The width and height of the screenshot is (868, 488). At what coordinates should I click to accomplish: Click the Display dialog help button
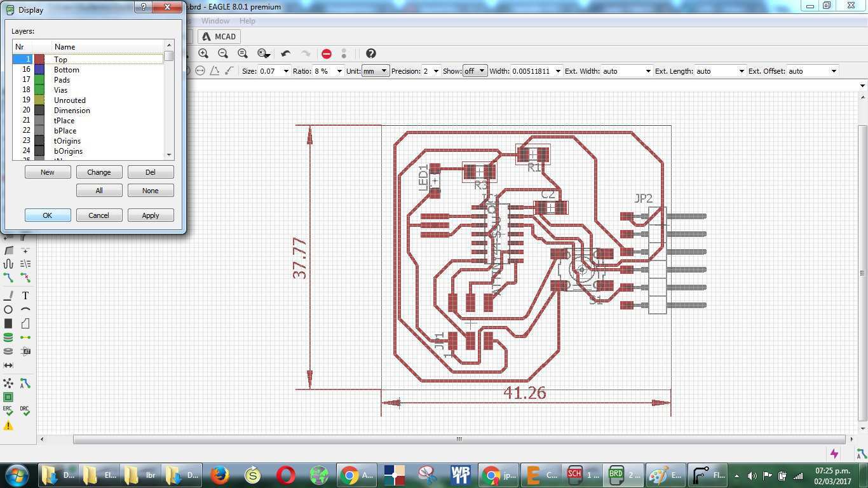143,7
